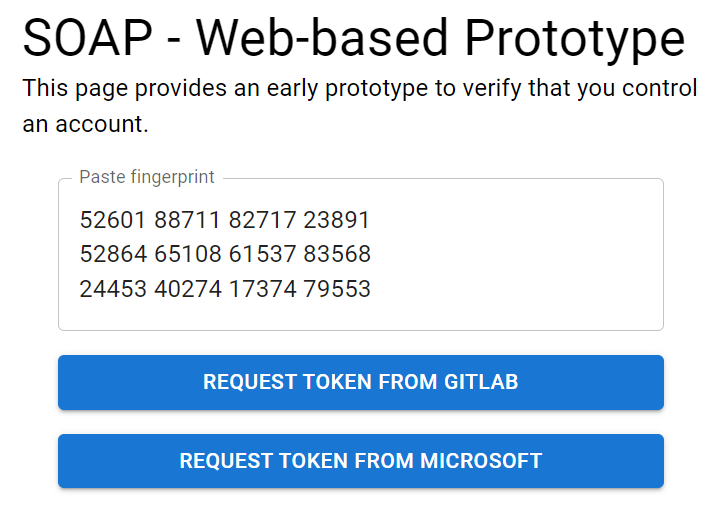Click the word "SOAP" in the heading
Viewport: 721px width, 505px height.
click(x=89, y=40)
